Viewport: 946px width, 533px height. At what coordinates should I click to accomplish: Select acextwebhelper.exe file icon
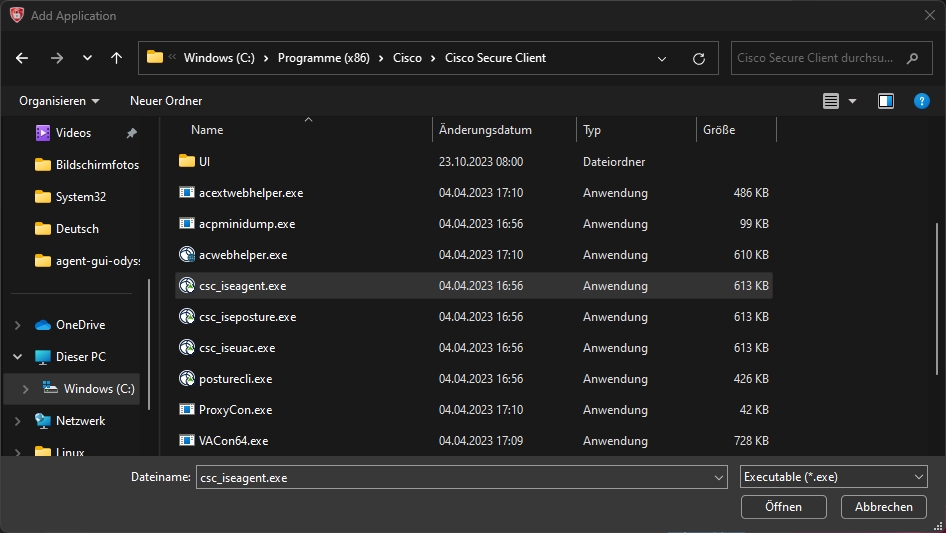point(187,193)
